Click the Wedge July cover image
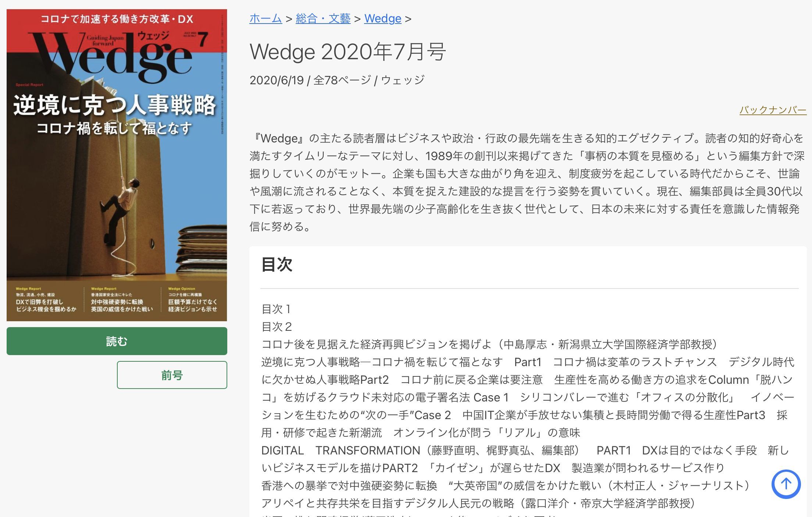The image size is (812, 517). (117, 165)
